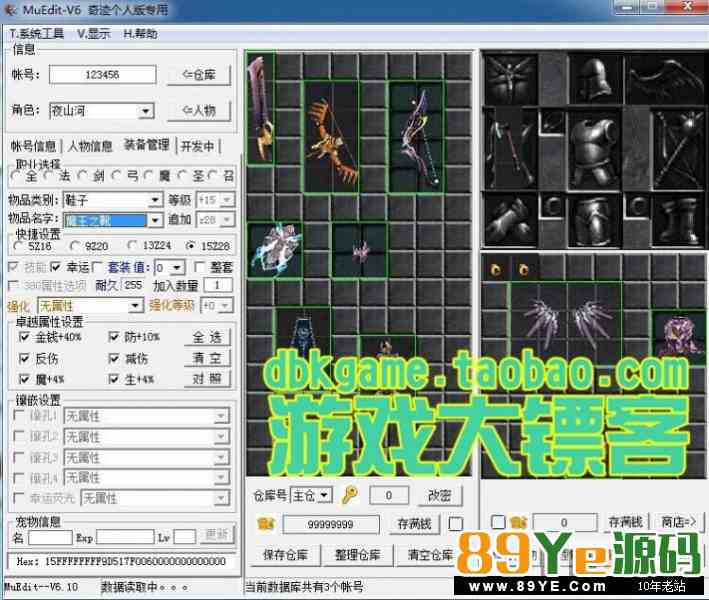709x600 pixels.
Task: Click the pants equipment slot
Action: (595, 220)
